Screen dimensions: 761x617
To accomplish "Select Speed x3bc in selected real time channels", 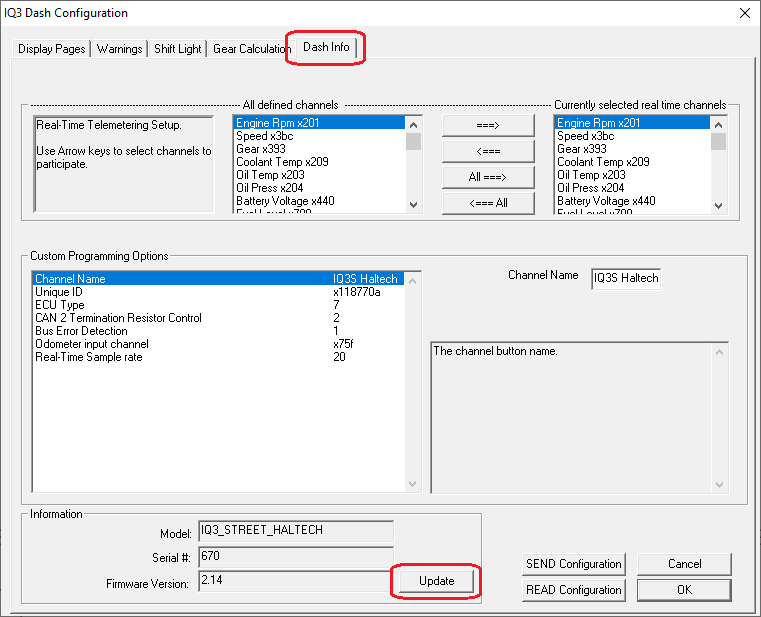I will point(632,136).
